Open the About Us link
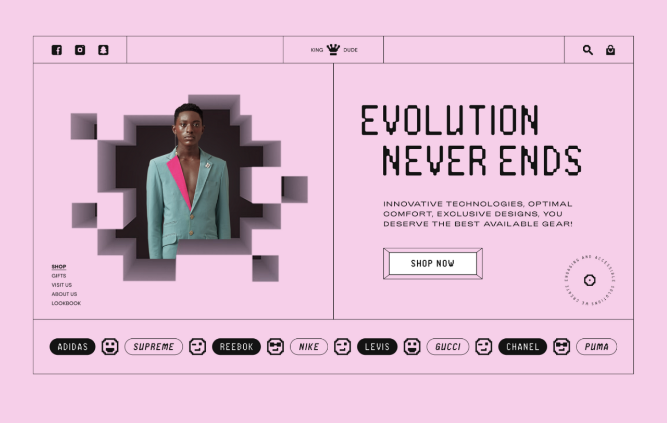This screenshot has height=423, width=667. [x=64, y=294]
